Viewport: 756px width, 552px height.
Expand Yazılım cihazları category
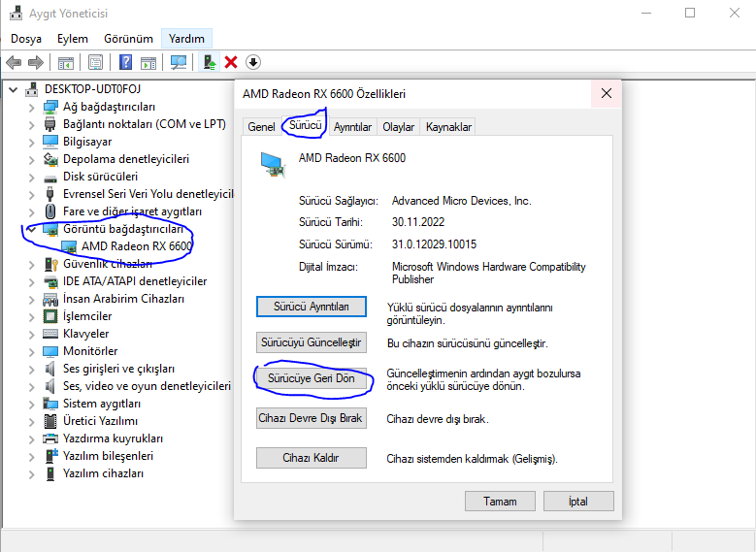31,473
